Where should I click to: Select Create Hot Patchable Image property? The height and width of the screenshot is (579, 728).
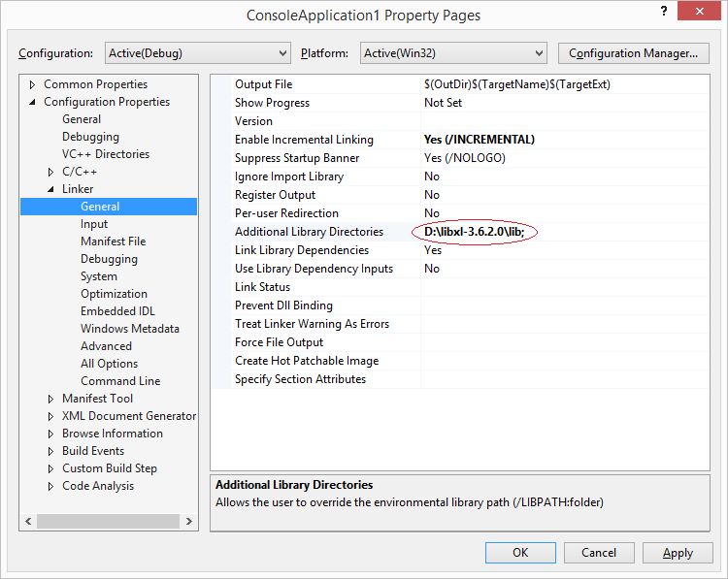pyautogui.click(x=307, y=361)
